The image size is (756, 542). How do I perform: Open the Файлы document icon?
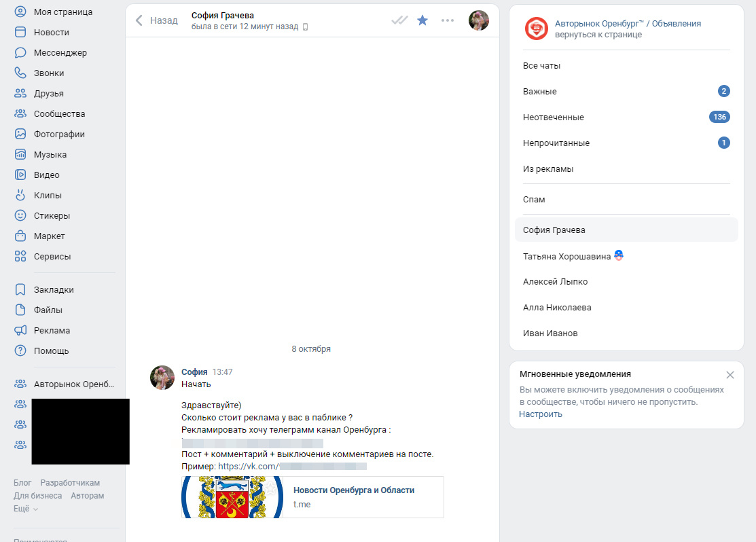tap(20, 310)
